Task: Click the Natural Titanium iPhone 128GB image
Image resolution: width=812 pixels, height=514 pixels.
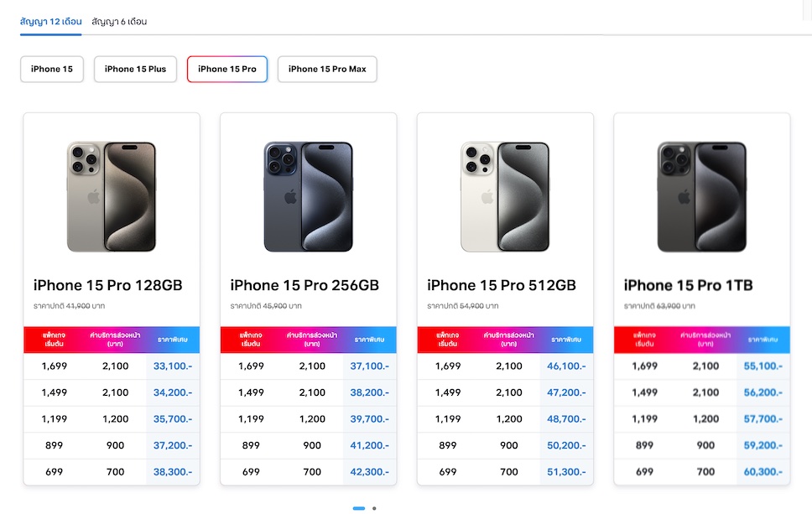Action: tap(112, 196)
